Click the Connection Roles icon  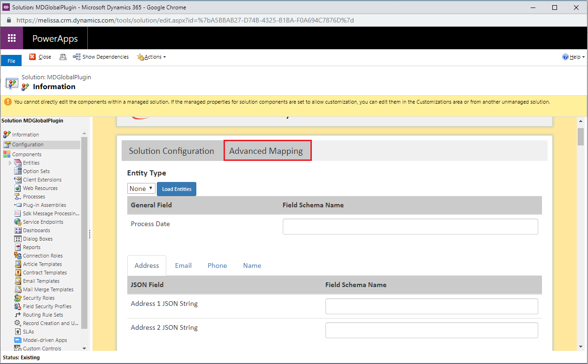coord(18,256)
